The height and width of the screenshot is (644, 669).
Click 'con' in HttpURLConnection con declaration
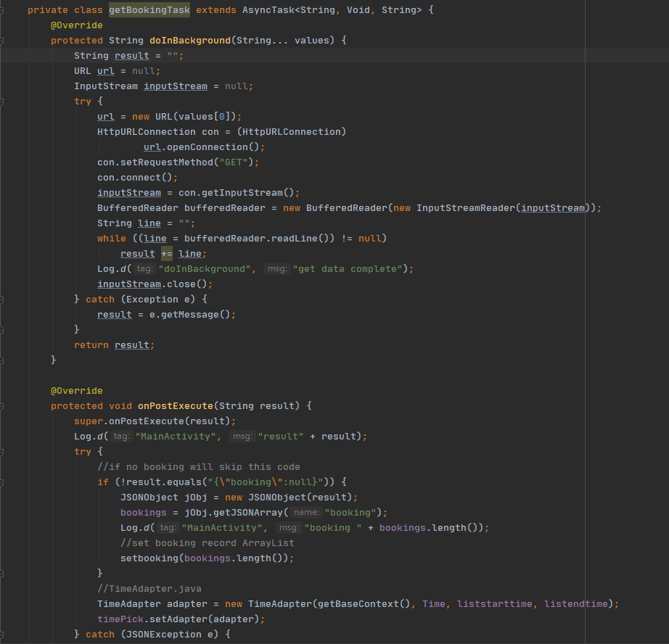(x=210, y=132)
